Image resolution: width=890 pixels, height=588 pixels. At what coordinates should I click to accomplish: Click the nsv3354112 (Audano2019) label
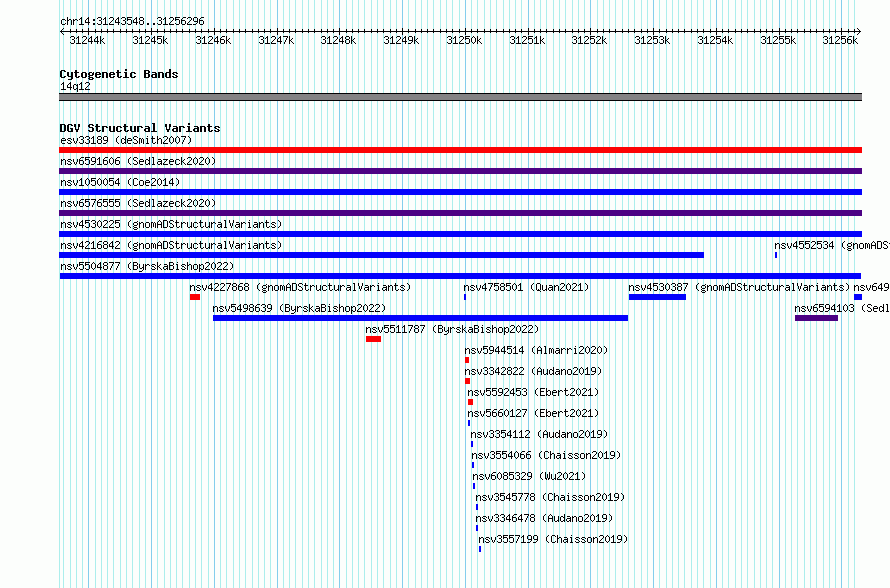pos(539,434)
